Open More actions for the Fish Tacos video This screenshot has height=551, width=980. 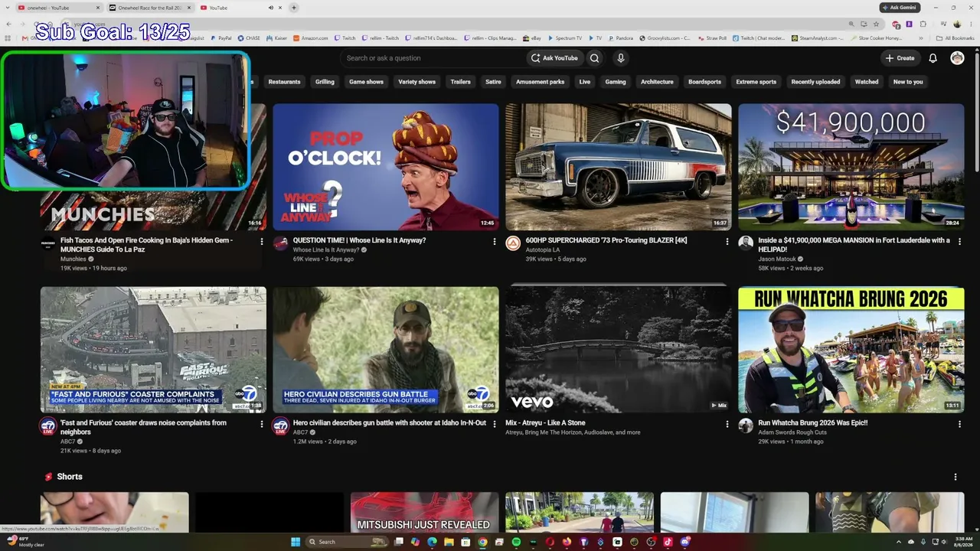coord(262,241)
